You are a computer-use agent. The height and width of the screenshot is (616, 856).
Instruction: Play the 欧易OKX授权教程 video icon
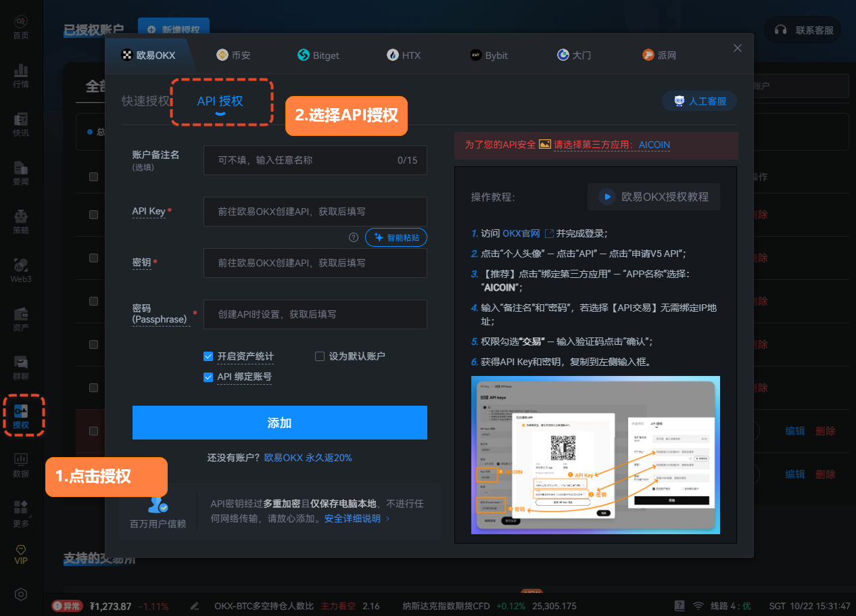(x=607, y=197)
